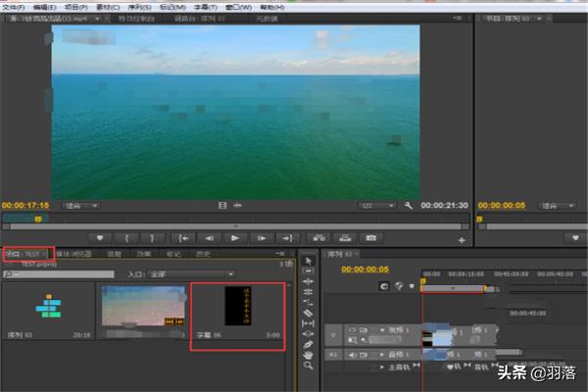Click the Export Frame camera icon
This screenshot has width=588, height=392.
370,238
